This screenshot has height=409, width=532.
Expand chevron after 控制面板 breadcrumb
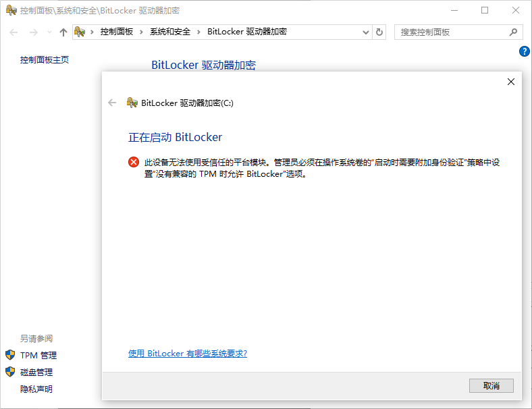coord(141,32)
